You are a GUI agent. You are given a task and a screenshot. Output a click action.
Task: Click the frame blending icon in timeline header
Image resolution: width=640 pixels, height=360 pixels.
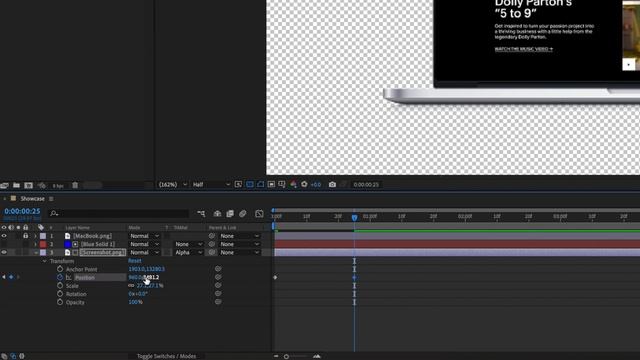[x=230, y=213]
